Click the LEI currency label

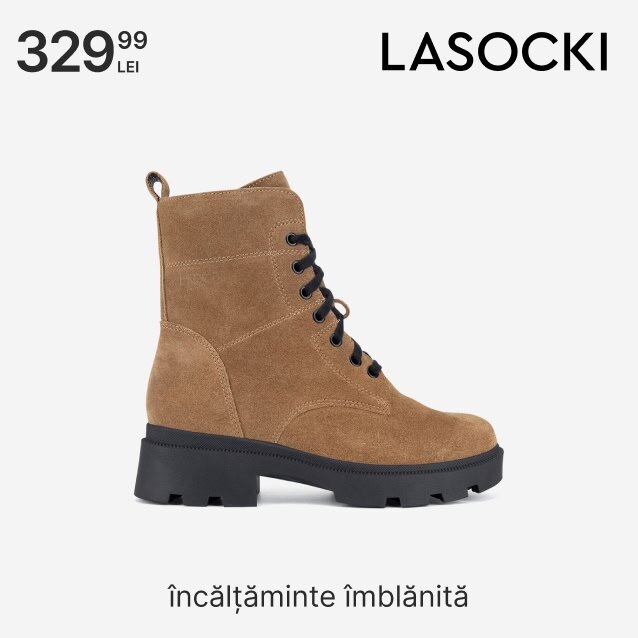128,67
